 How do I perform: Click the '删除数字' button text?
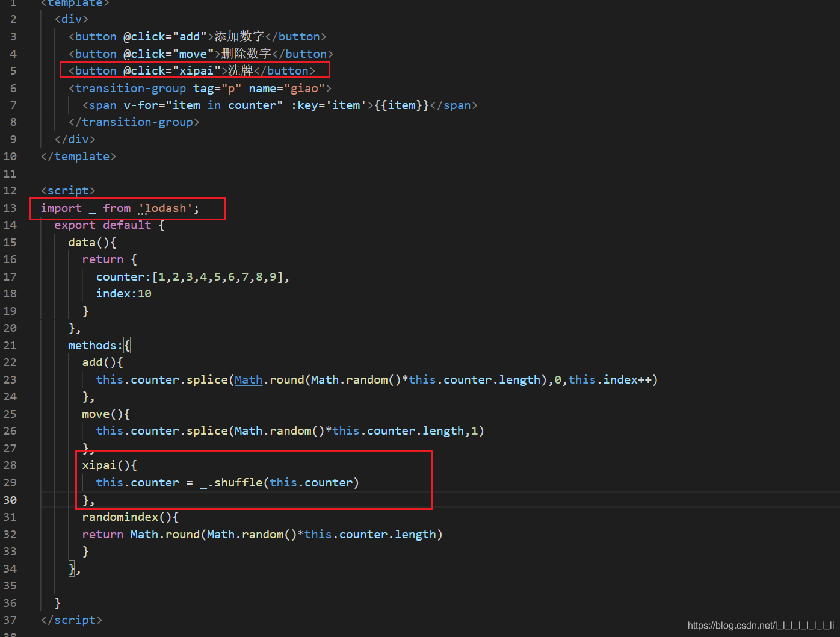pos(246,54)
